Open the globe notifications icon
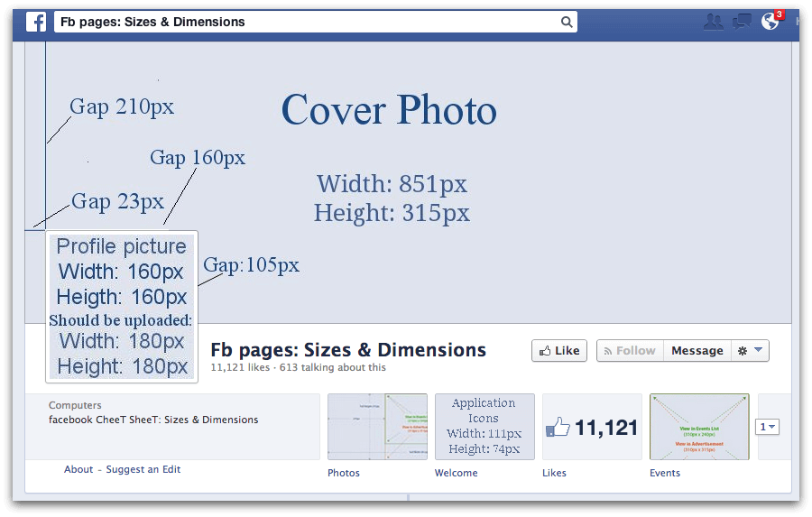Screen dimensions: 812x517 [x=770, y=22]
